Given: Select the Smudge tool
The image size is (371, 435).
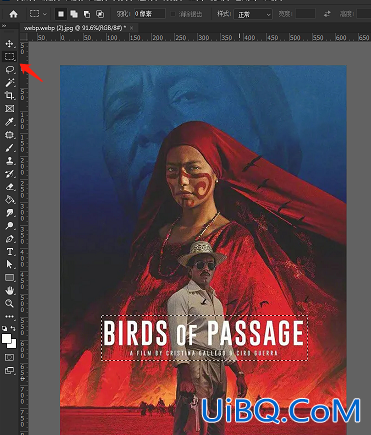Looking at the screenshot, I should 9,213.
